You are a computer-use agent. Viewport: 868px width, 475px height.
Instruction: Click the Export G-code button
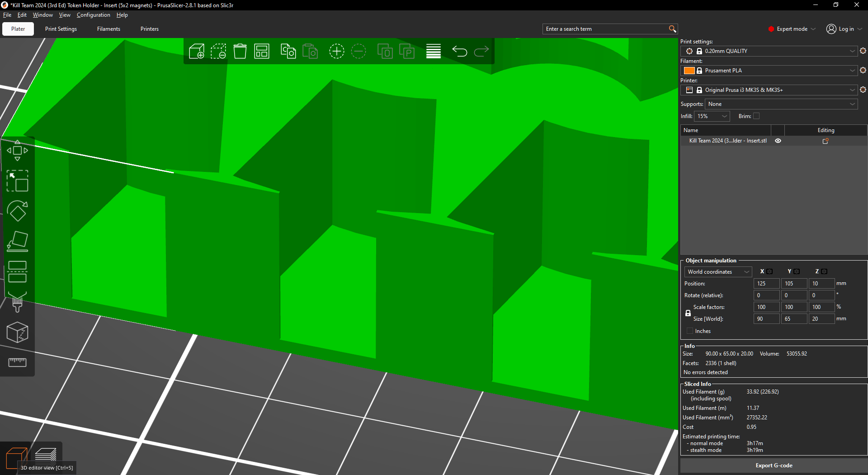[774, 465]
